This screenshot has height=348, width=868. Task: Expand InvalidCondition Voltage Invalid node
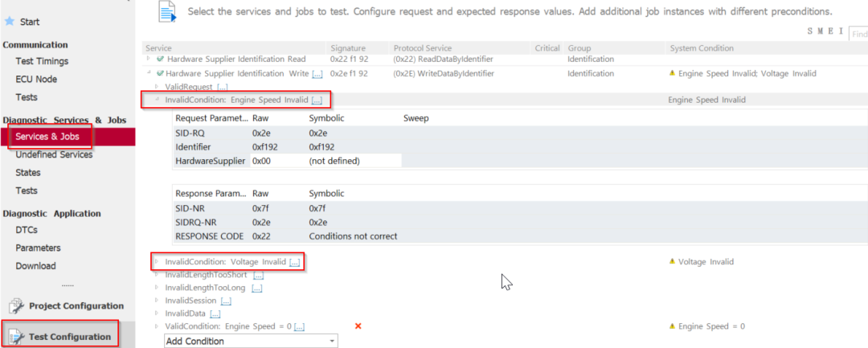pos(157,262)
